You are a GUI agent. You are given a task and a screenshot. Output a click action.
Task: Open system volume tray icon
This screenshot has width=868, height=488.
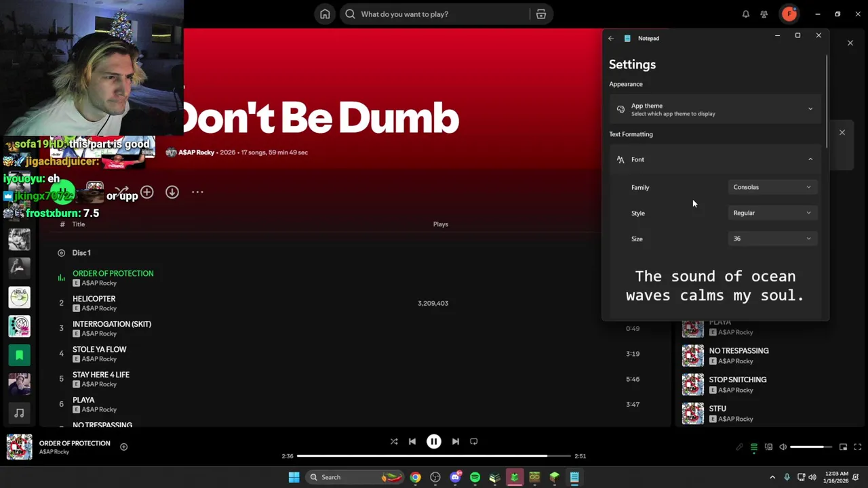[813, 477]
